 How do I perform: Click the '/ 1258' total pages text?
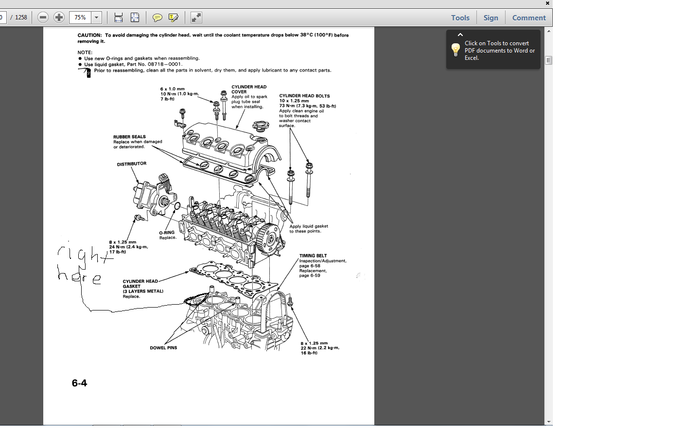coord(19,17)
